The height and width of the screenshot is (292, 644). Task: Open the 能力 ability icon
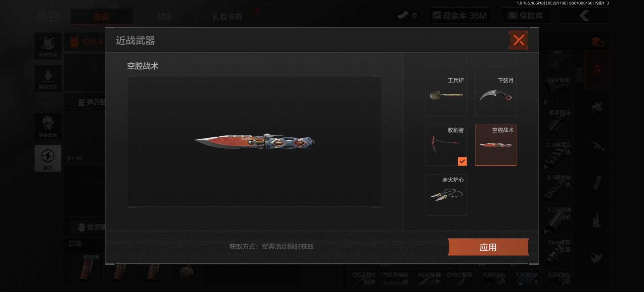(48, 158)
